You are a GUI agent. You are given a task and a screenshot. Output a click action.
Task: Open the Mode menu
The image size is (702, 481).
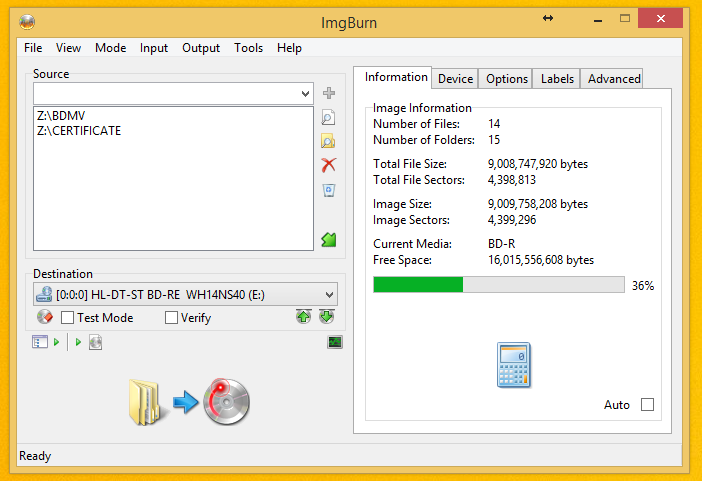point(111,48)
